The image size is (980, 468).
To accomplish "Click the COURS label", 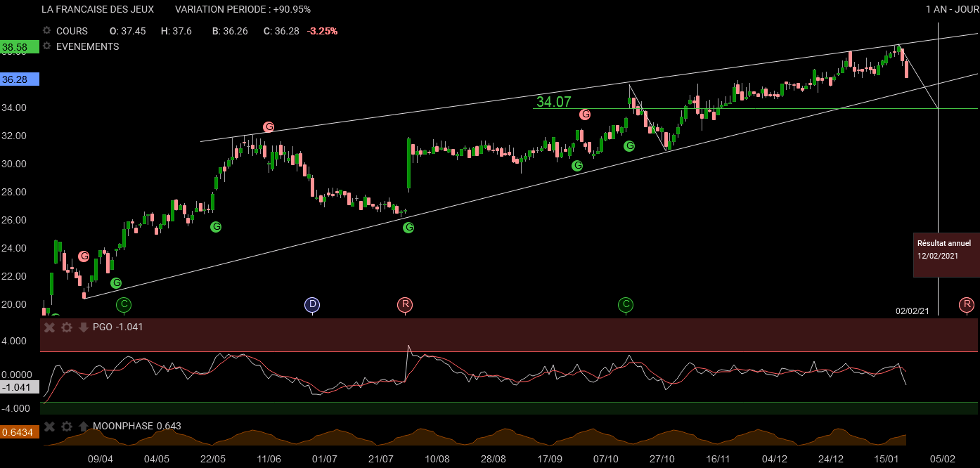I will (x=72, y=31).
